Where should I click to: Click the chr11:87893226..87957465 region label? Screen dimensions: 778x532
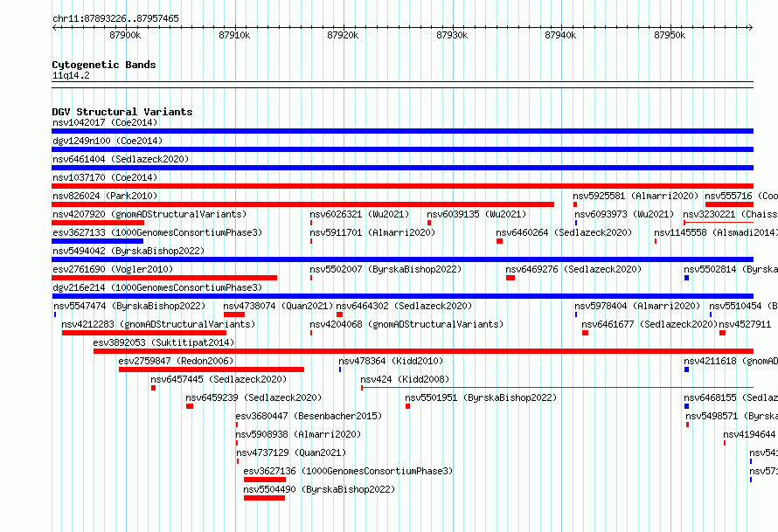tap(115, 18)
